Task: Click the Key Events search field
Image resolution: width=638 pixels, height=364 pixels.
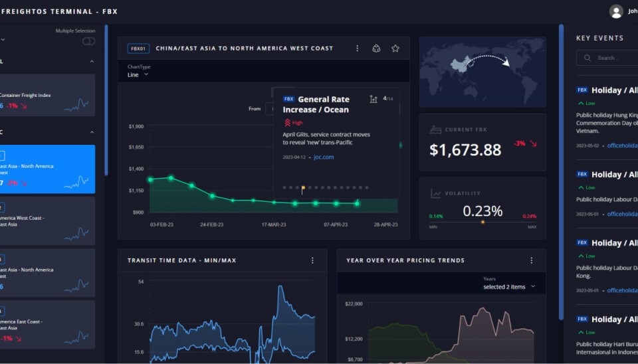Action: (x=615, y=58)
